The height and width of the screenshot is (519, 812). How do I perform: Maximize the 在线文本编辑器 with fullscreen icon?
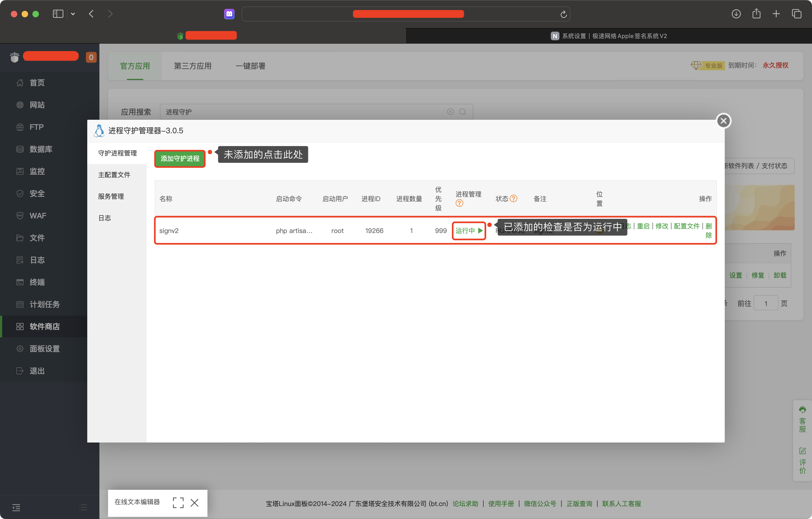pyautogui.click(x=178, y=503)
